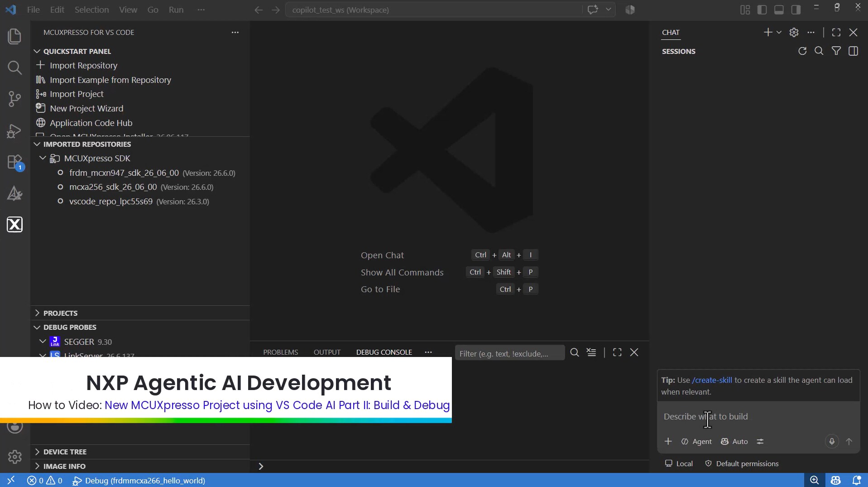868x487 pixels.
Task: Refresh chat sessions list
Action: point(802,51)
